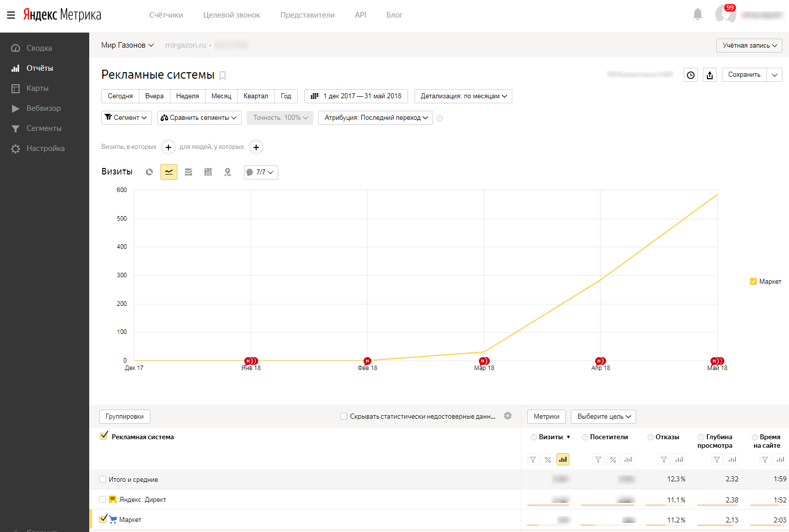Viewport: 789px width, 532px height.
Task: Open Блог in top navigation
Action: coord(395,15)
